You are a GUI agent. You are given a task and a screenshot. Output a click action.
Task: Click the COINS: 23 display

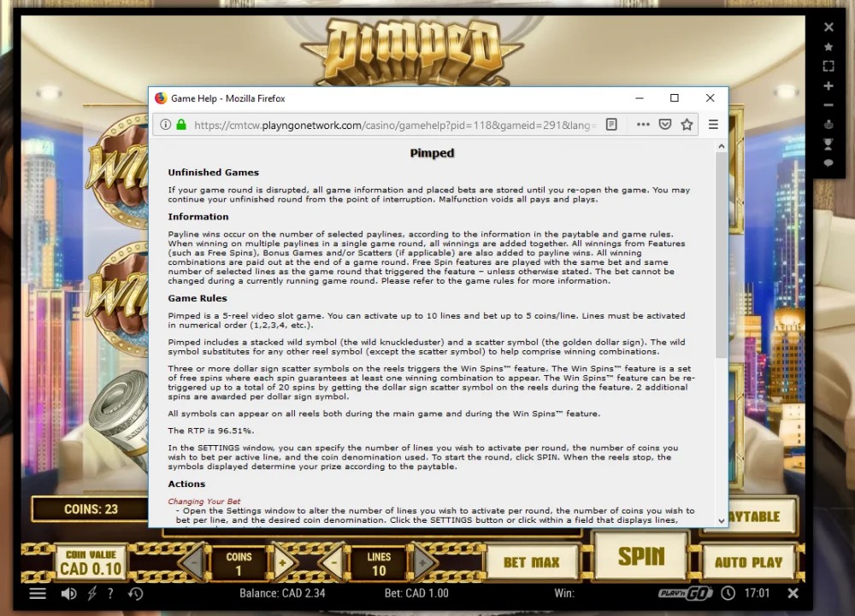click(91, 509)
